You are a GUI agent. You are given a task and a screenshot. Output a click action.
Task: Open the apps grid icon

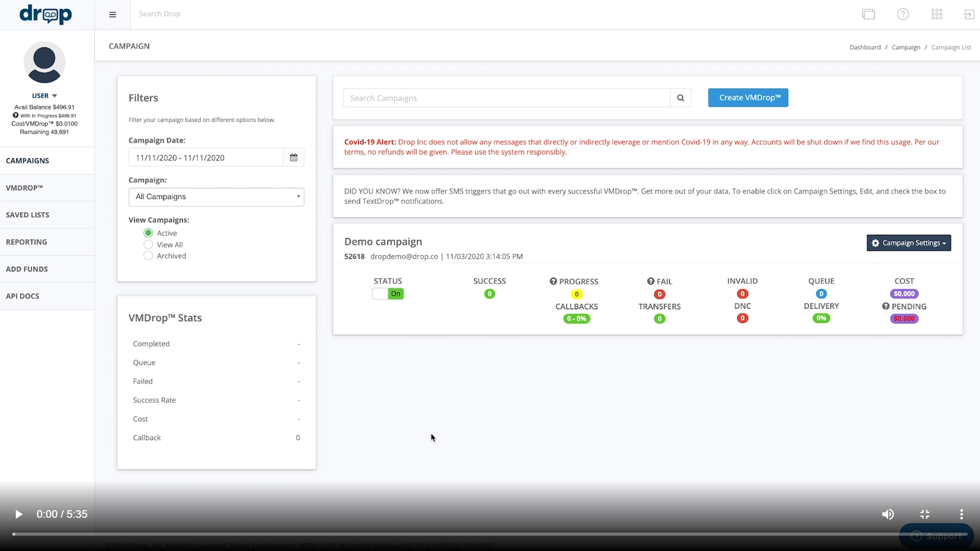(x=937, y=14)
